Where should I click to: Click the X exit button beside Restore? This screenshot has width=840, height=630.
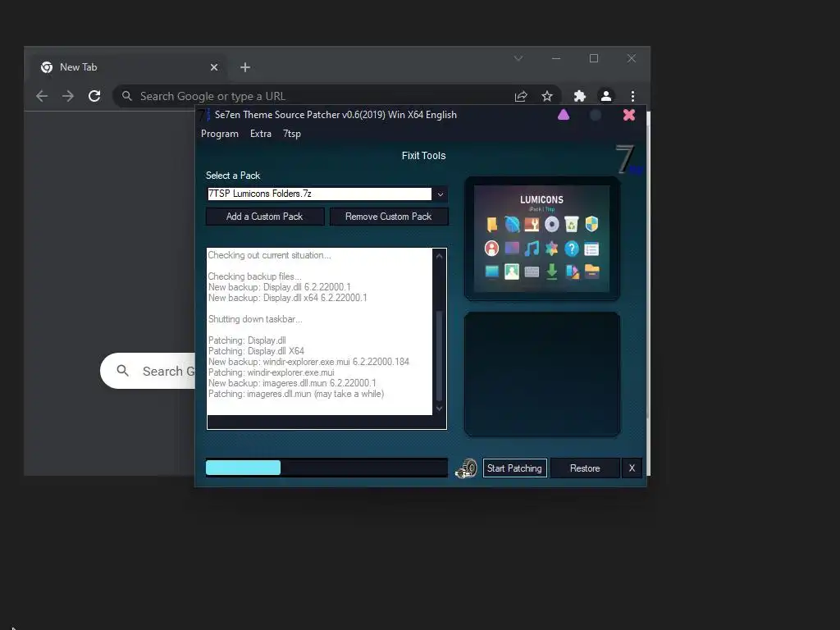tap(632, 468)
